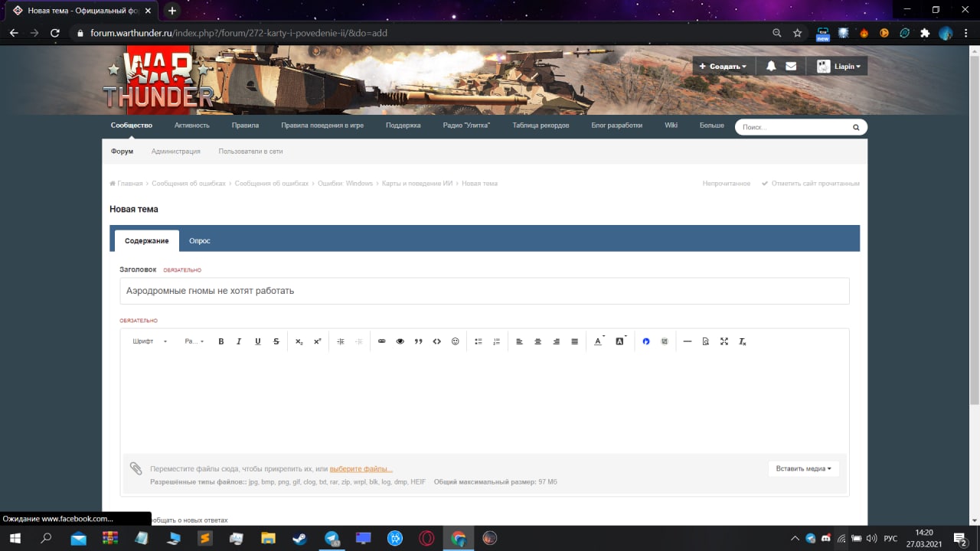Open Steam from the taskbar
980x551 pixels.
(x=300, y=538)
